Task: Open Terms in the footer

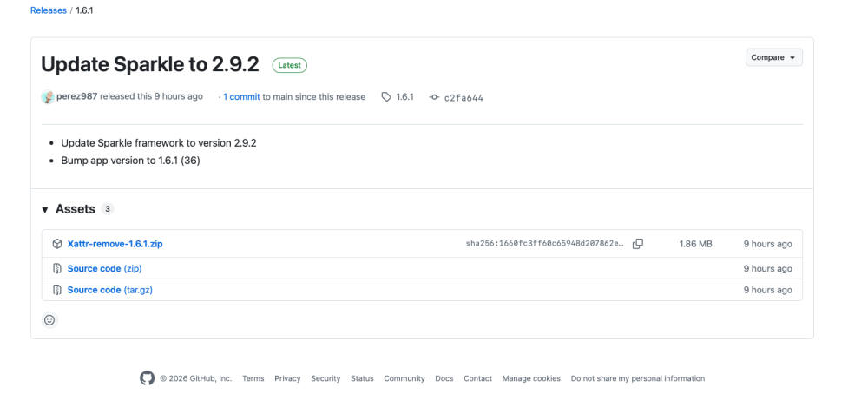Action: tap(253, 378)
